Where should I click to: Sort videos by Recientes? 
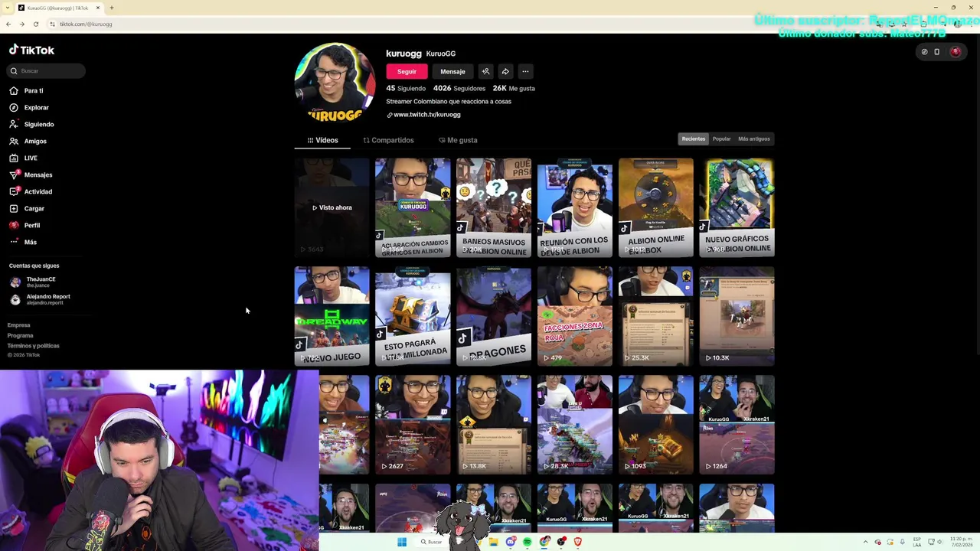click(x=694, y=139)
